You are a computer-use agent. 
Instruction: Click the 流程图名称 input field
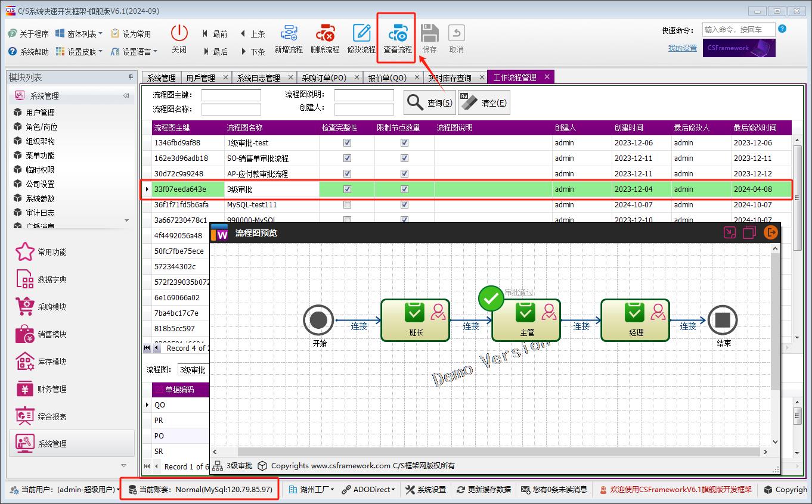point(231,110)
